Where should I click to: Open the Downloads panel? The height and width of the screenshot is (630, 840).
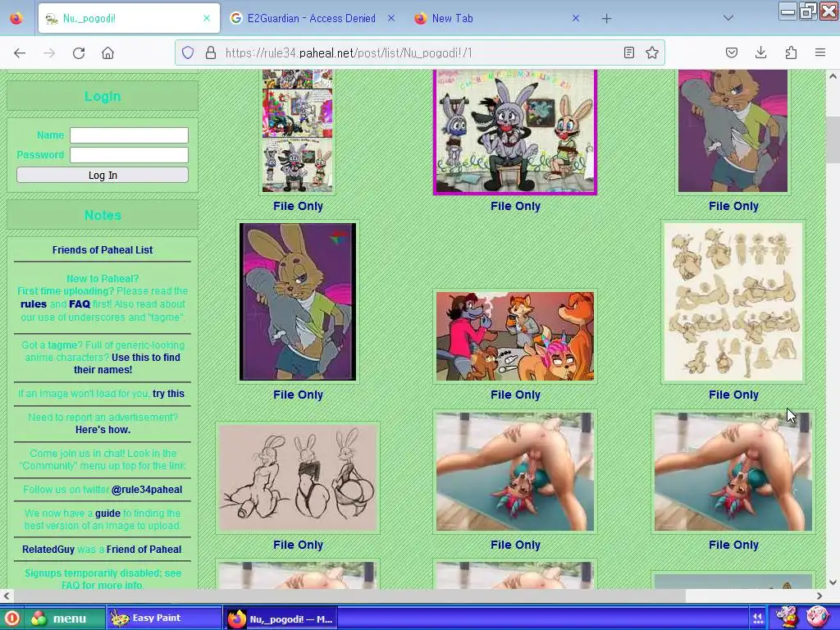[760, 52]
